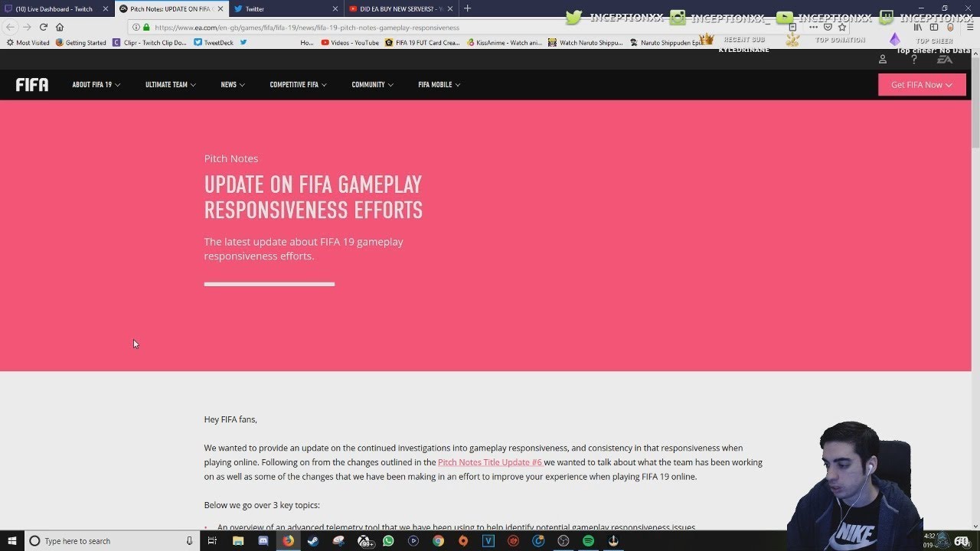980x551 pixels.
Task: Open the KissAnime bookmark
Action: [x=504, y=43]
